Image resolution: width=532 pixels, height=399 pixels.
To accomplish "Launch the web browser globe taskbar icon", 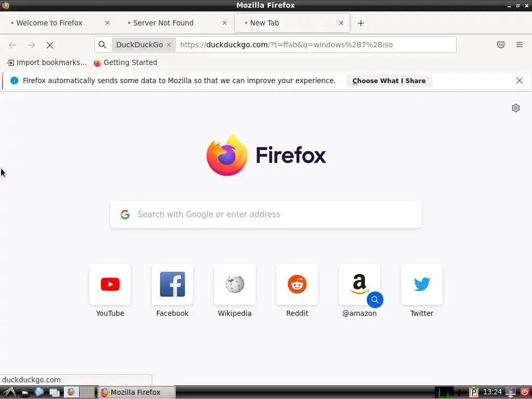I will point(38,392).
